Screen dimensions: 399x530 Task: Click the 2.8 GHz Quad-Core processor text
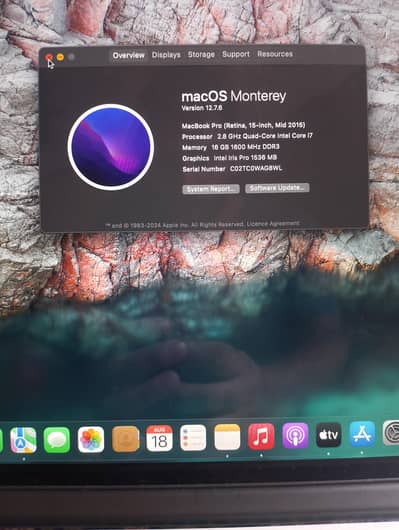[265, 136]
